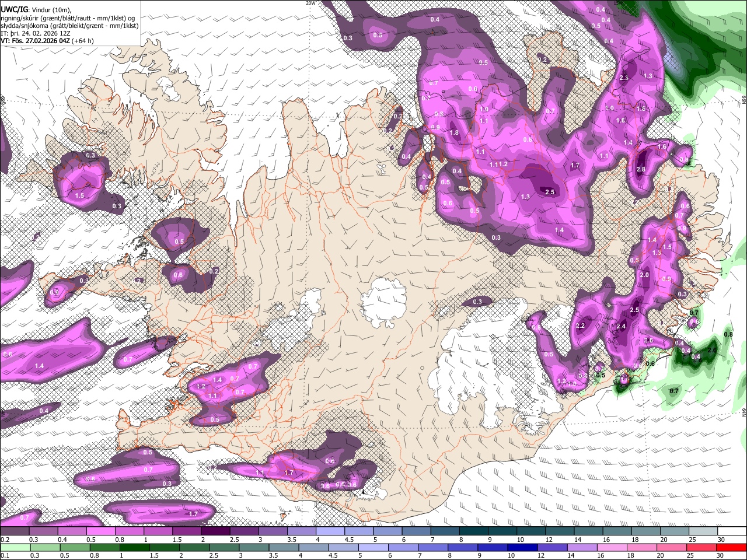Click the 'slydda/snjókoma' legend description line
This screenshot has width=747, height=560.
pyautogui.click(x=69, y=26)
